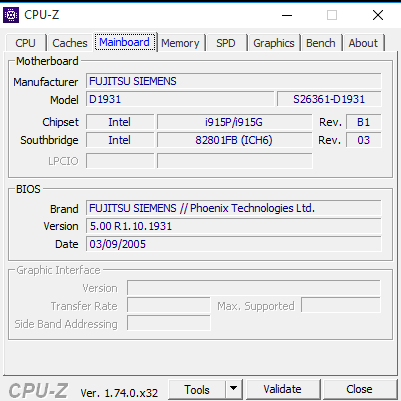Image resolution: width=401 pixels, height=401 pixels.
Task: Select the Mainboard tab
Action: click(125, 42)
